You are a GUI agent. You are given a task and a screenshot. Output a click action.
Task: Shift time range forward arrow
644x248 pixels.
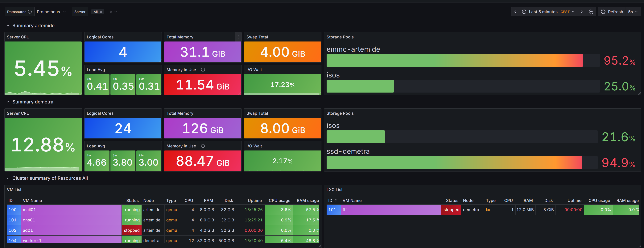tap(582, 12)
